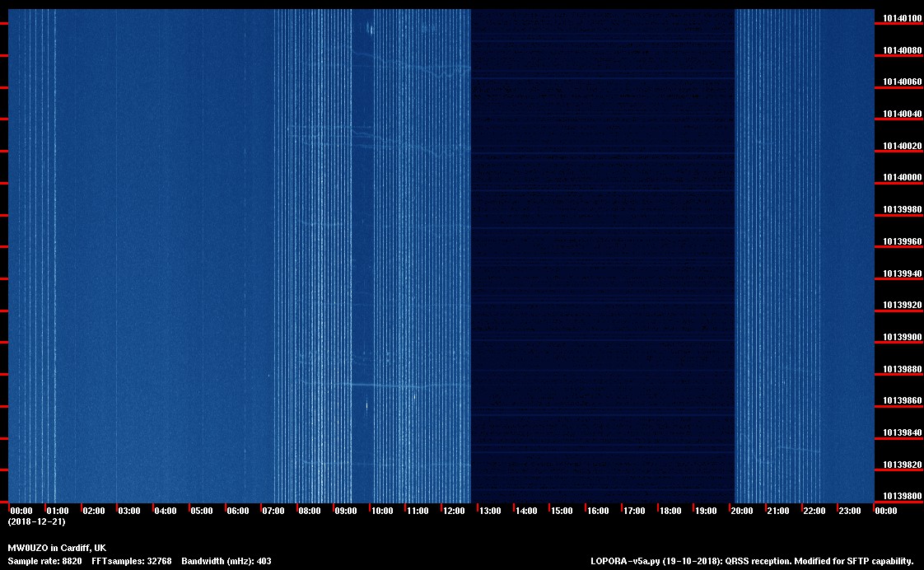Click the 20:00 time axis label
The width and height of the screenshot is (924, 570).
(x=741, y=512)
